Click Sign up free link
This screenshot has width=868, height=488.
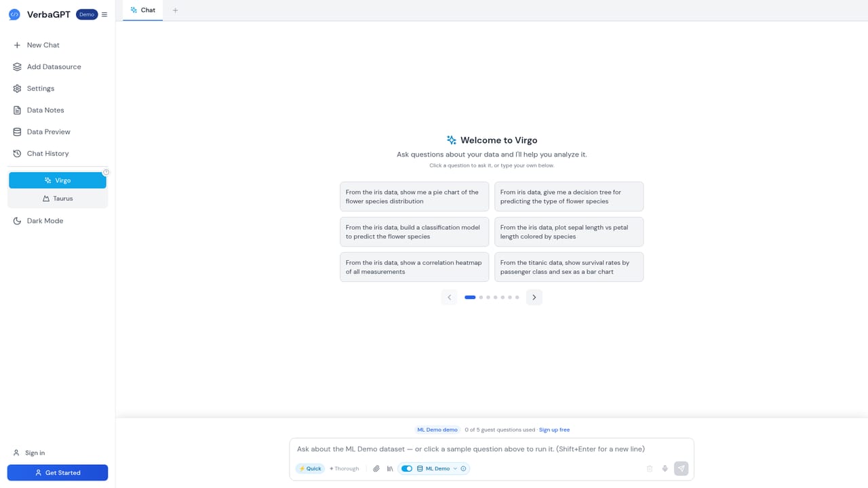tap(554, 430)
